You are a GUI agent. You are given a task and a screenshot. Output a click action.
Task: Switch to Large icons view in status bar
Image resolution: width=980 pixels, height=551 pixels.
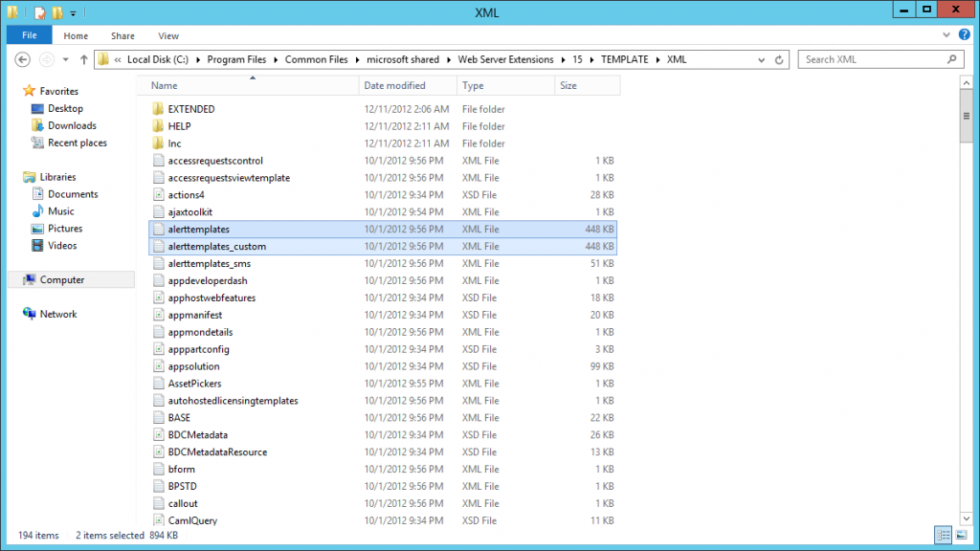tap(961, 535)
